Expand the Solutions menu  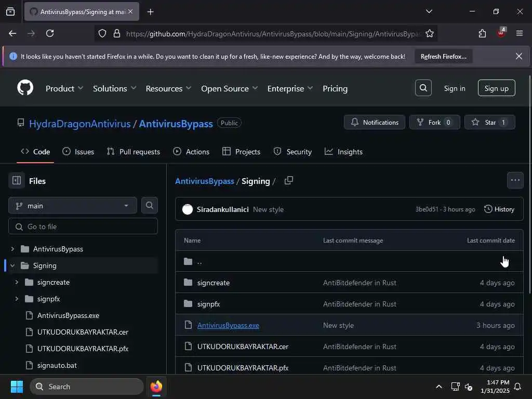click(114, 88)
